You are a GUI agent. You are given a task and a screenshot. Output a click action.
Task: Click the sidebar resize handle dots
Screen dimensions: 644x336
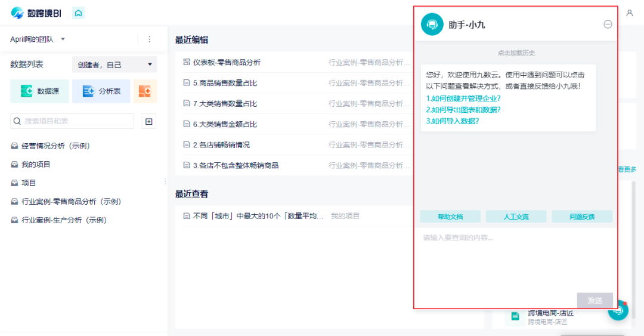tap(165, 181)
